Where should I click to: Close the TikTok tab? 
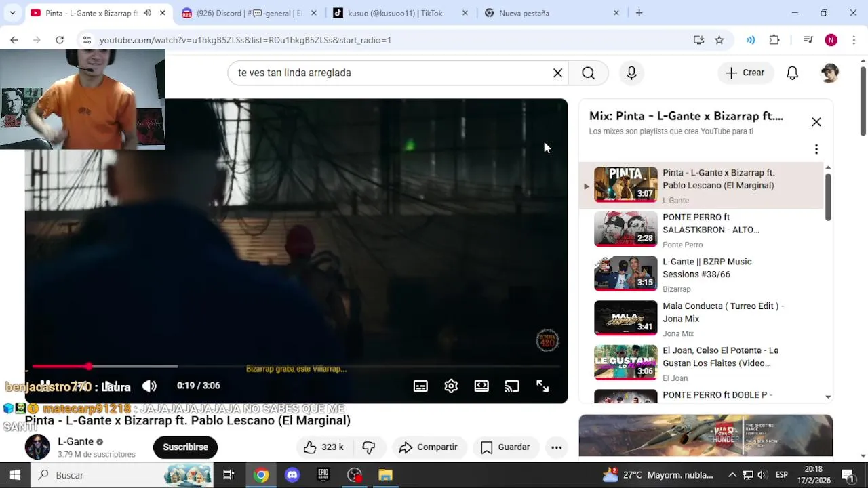tap(465, 13)
